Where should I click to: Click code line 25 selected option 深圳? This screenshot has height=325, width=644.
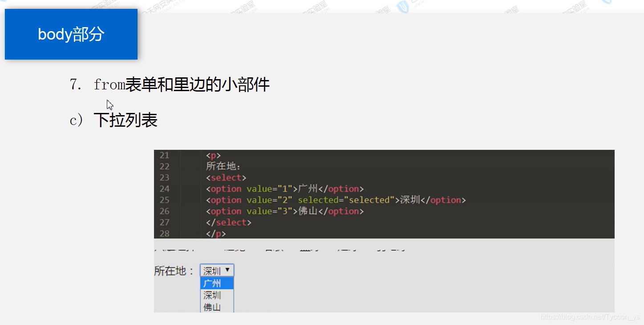coord(336,200)
